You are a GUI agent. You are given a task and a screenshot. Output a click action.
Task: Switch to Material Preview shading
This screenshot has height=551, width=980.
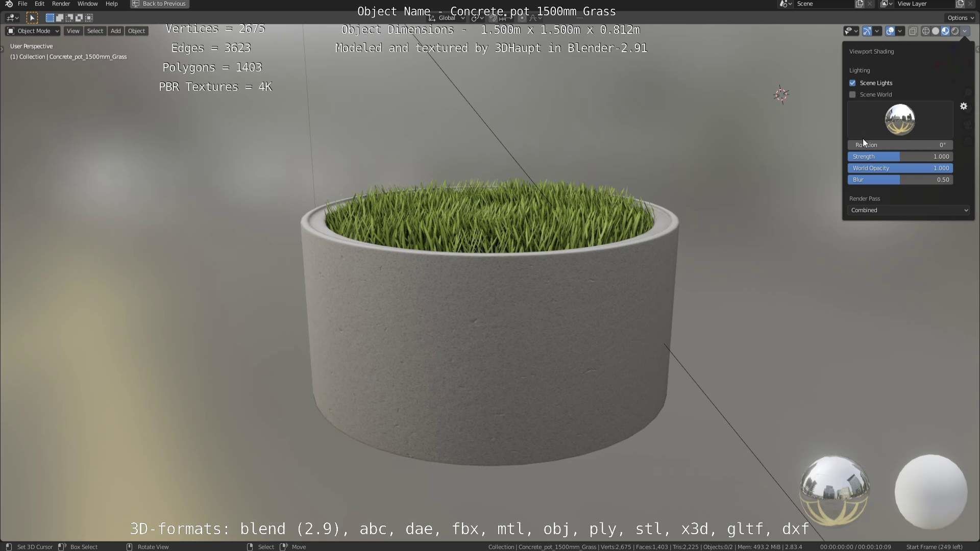[x=945, y=31]
